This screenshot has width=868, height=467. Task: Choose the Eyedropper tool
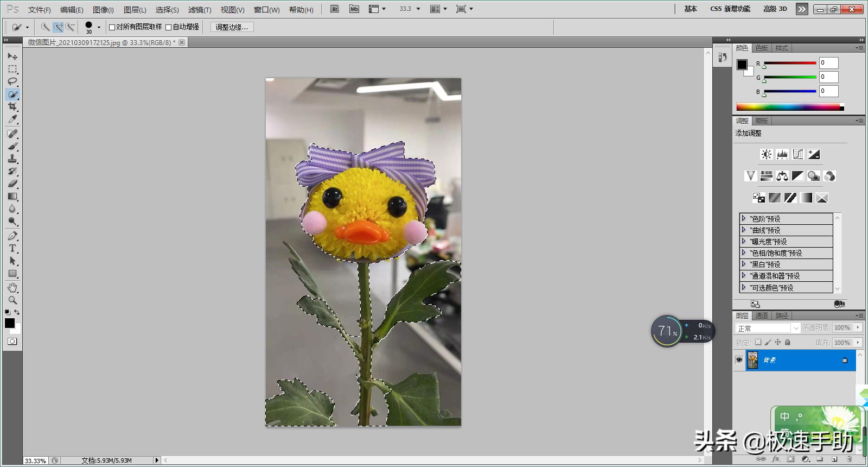click(x=12, y=119)
